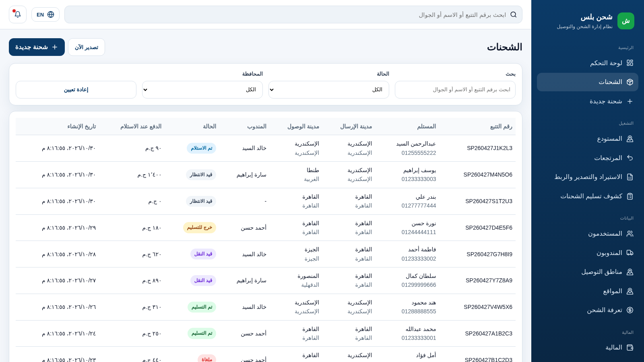Click the تم الاستلام status badge
Screen dimensions: 644x362
[201, 148]
